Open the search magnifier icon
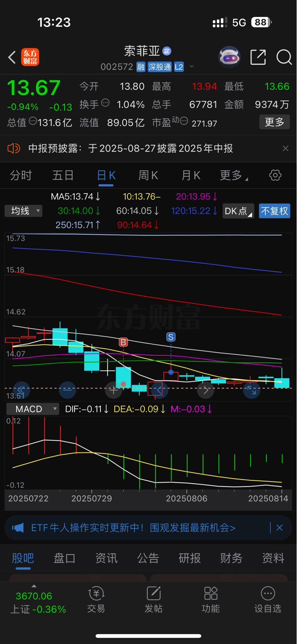Screen dimensions: 297x644 (x=284, y=57)
